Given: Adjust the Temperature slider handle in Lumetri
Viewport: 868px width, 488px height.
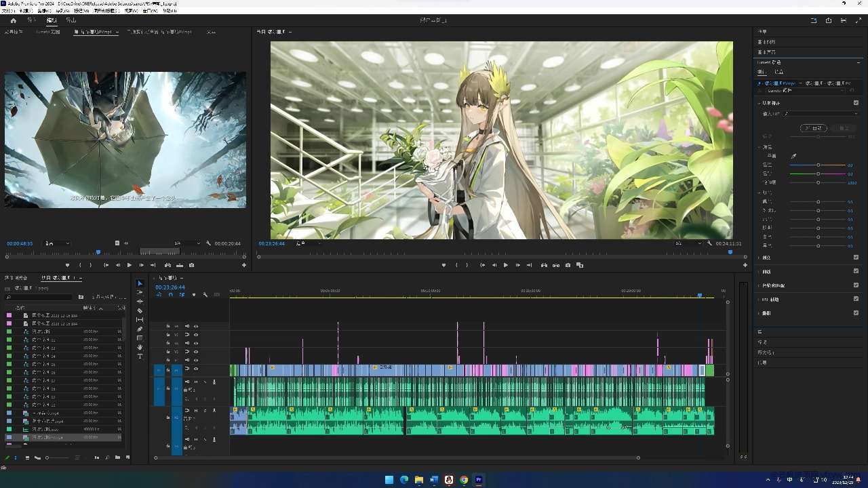Looking at the screenshot, I should pos(818,165).
